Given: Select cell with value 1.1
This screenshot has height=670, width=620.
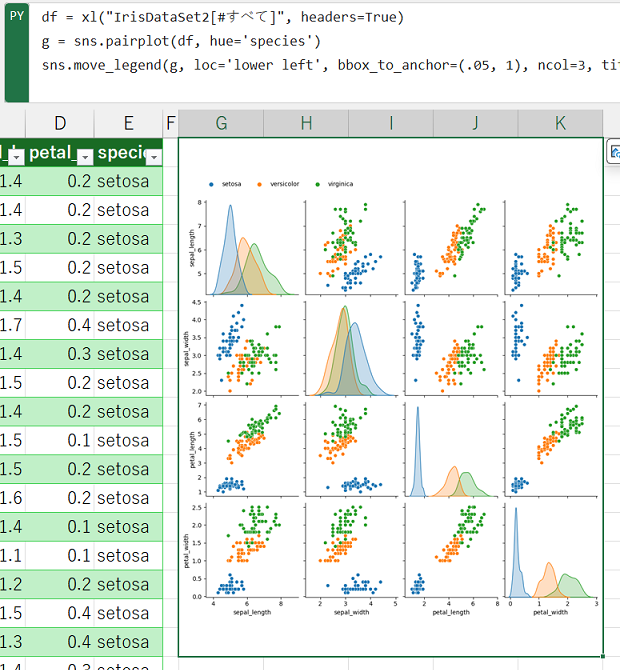Looking at the screenshot, I should click(x=13, y=555).
